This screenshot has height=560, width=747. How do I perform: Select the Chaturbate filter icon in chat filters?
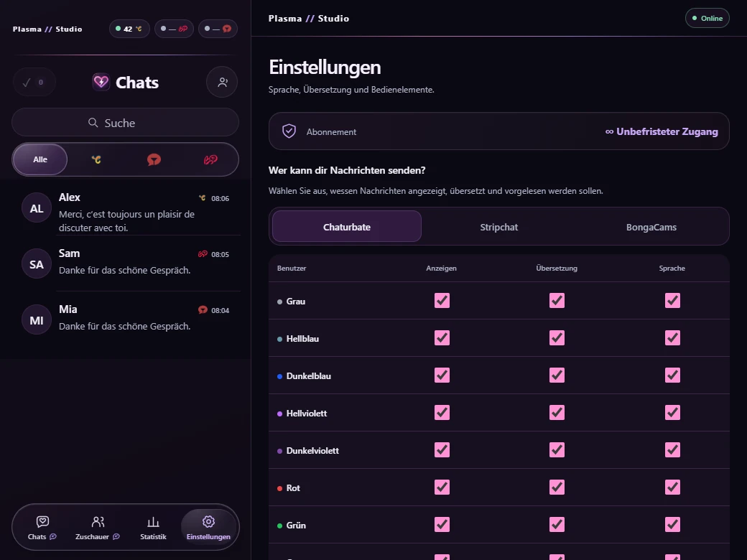(96, 159)
